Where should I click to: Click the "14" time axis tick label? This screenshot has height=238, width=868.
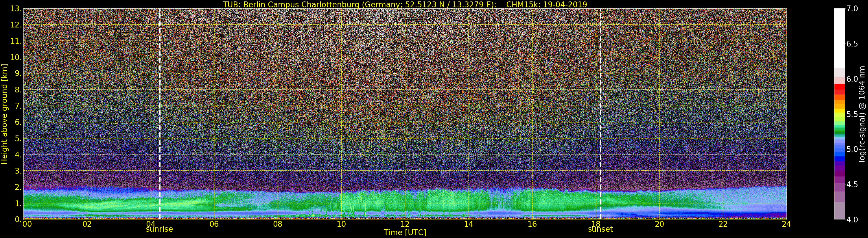pyautogui.click(x=468, y=224)
